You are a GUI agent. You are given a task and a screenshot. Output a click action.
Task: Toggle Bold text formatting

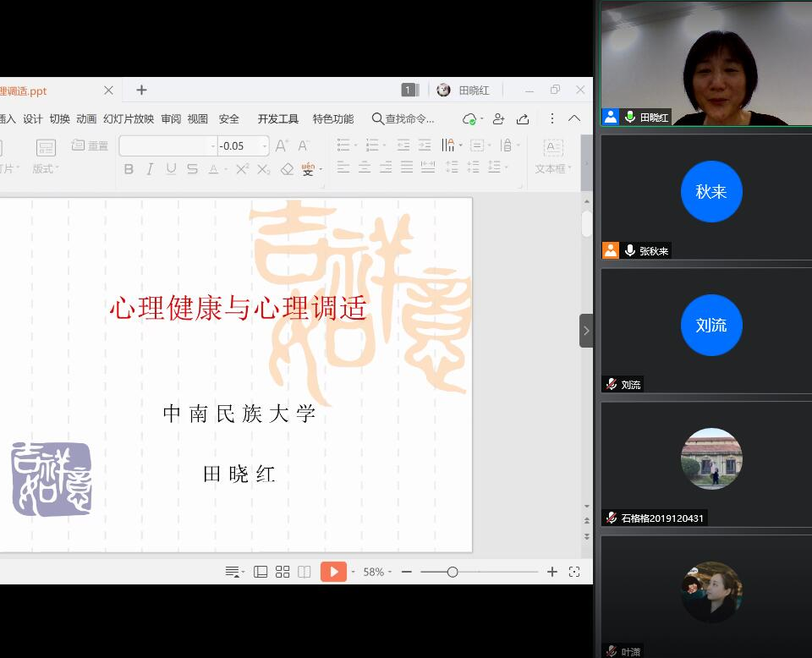tap(129, 169)
